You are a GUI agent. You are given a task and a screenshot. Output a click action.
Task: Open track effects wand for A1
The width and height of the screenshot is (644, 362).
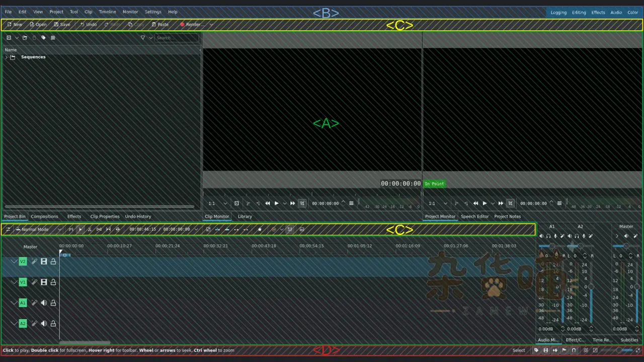tap(34, 303)
